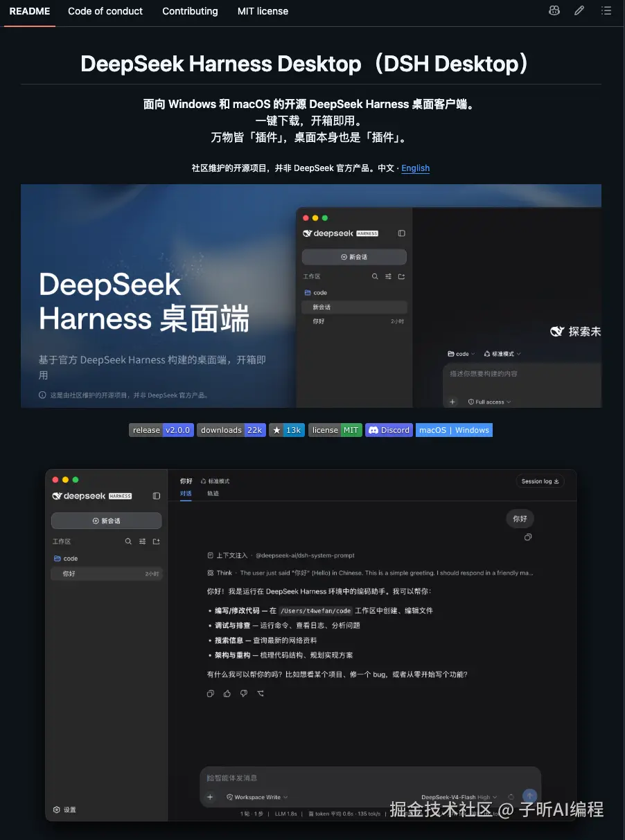The image size is (625, 840).
Task: Open 标准模式 dropdown above banner input
Action: (502, 354)
